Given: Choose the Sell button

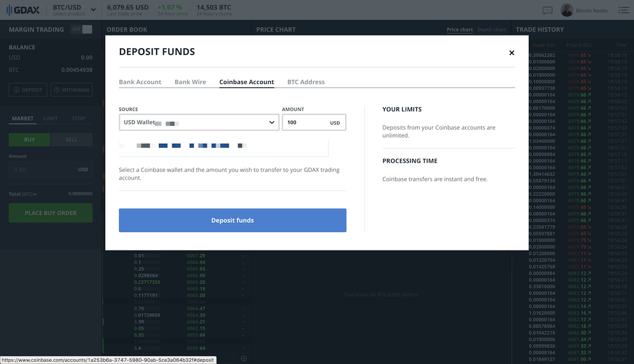Looking at the screenshot, I should [x=72, y=140].
